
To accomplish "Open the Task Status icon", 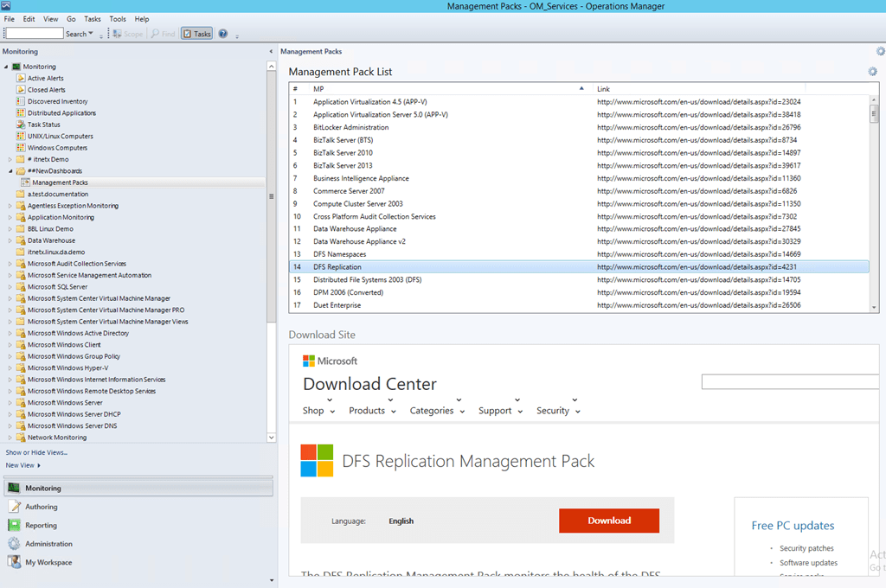I will [x=21, y=125].
